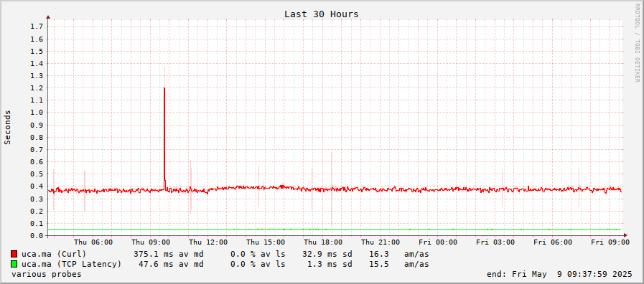
Task: Click the 'Thu 15:00' time axis label
Action: coord(266,242)
